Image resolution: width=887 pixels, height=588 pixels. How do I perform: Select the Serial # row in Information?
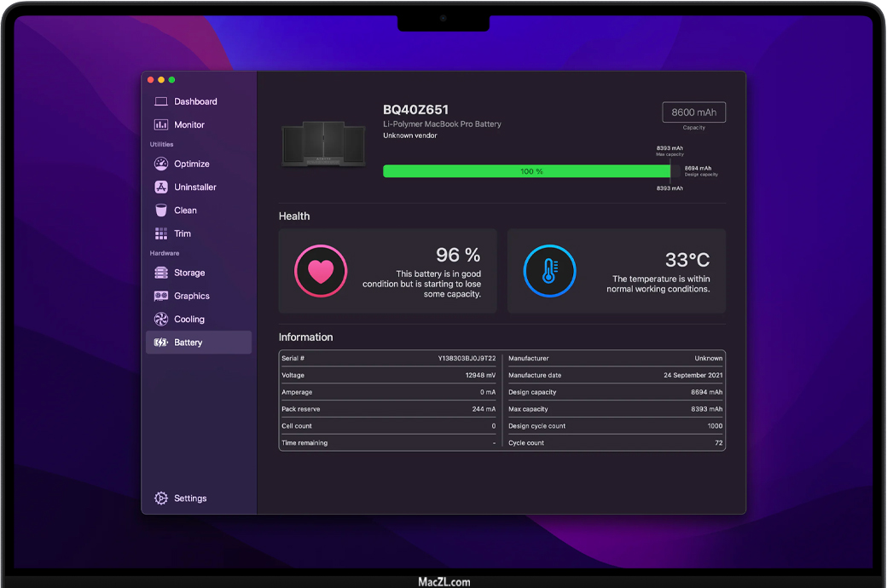[x=389, y=359]
